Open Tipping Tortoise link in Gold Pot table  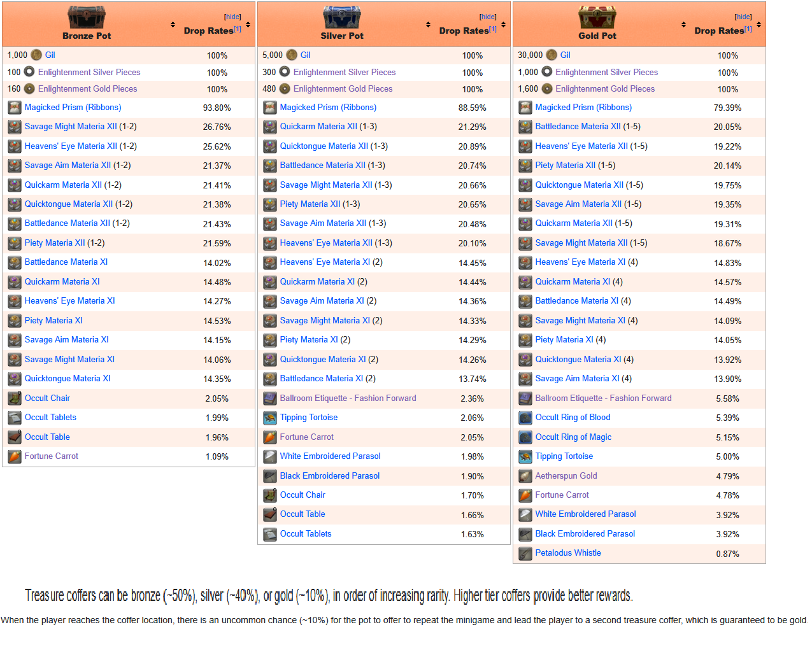(564, 456)
